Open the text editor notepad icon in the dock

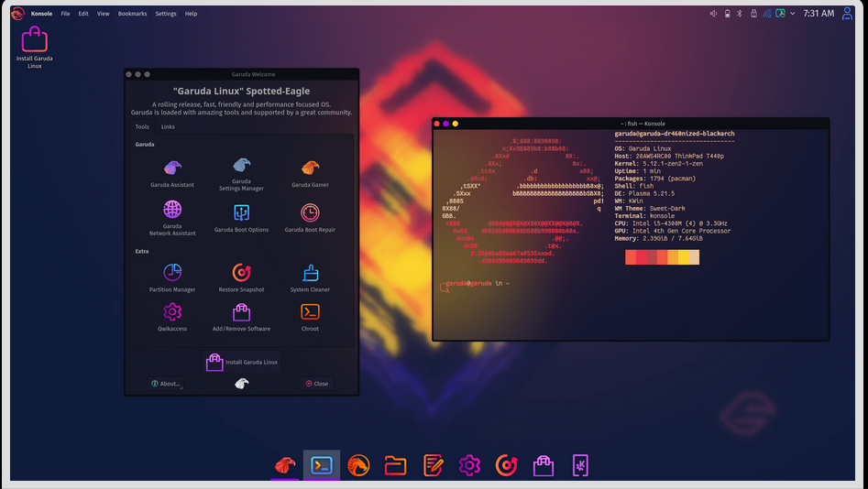[x=433, y=465]
